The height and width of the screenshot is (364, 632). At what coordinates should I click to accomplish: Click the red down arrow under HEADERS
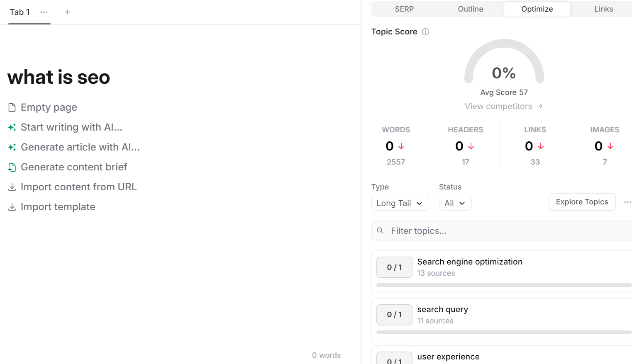pyautogui.click(x=471, y=146)
